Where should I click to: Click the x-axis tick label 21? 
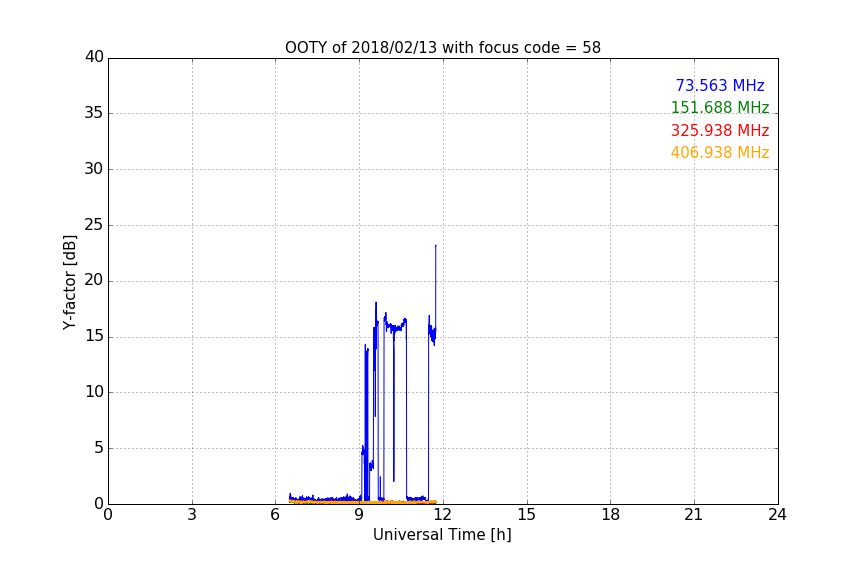point(694,515)
